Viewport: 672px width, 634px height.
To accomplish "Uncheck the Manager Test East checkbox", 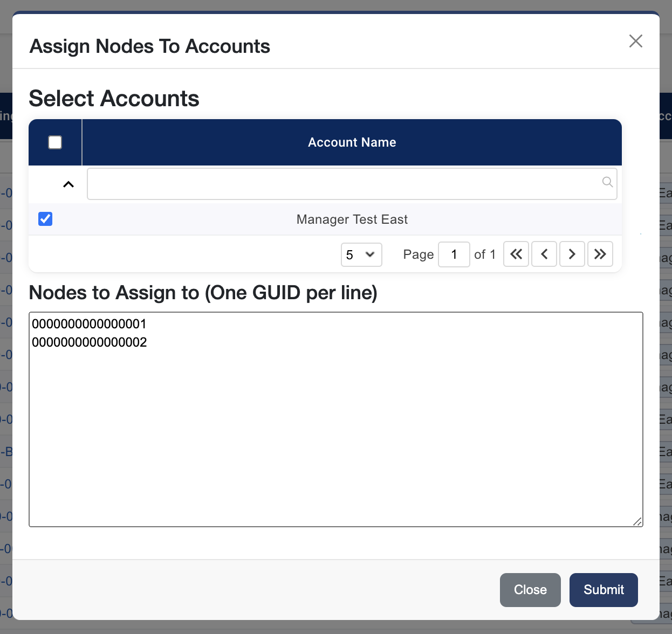I will click(x=45, y=219).
